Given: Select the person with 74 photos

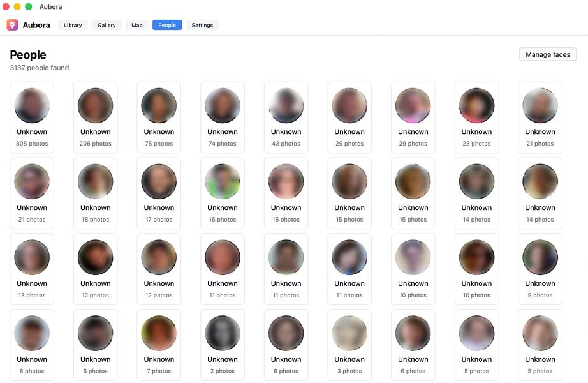Looking at the screenshot, I should (x=223, y=117).
